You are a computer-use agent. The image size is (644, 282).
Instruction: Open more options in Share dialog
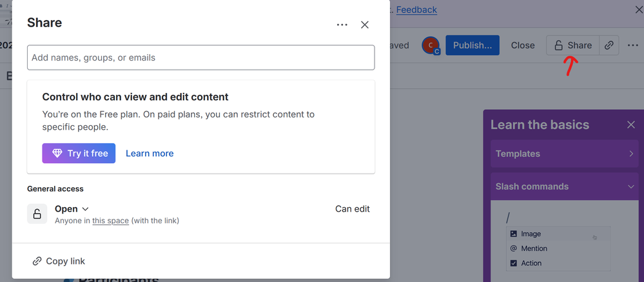tap(342, 25)
